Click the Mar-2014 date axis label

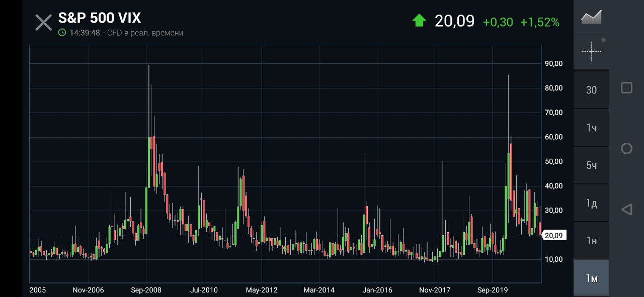point(319,290)
